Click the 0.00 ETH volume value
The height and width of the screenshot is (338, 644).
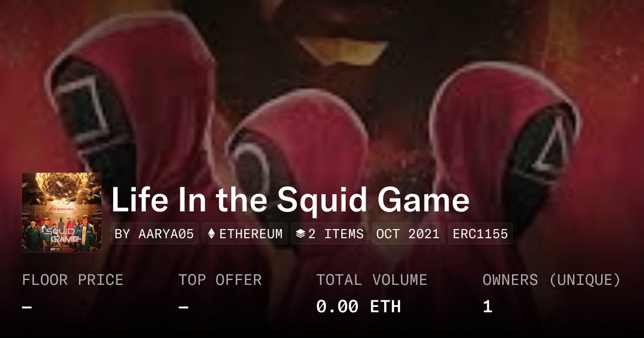pos(358,307)
